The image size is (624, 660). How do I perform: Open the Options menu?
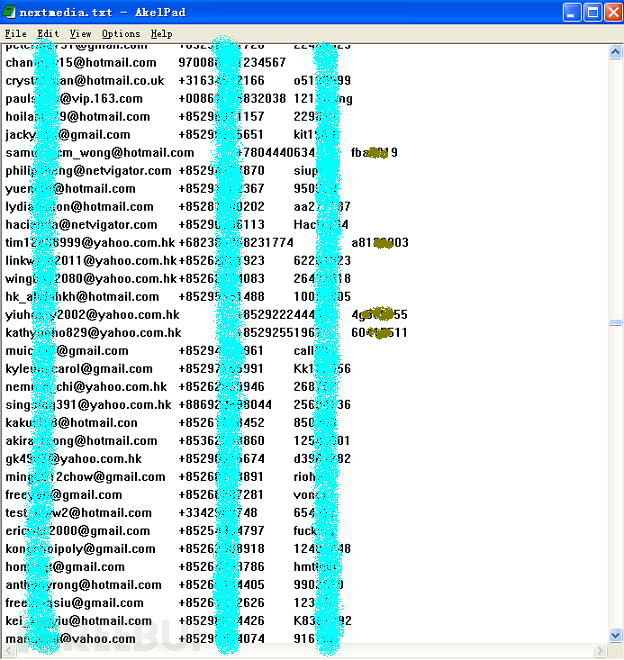point(121,34)
